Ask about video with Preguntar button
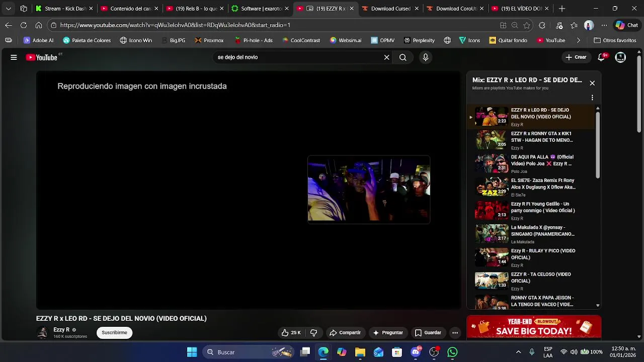This screenshot has height=362, width=644. pos(387,332)
